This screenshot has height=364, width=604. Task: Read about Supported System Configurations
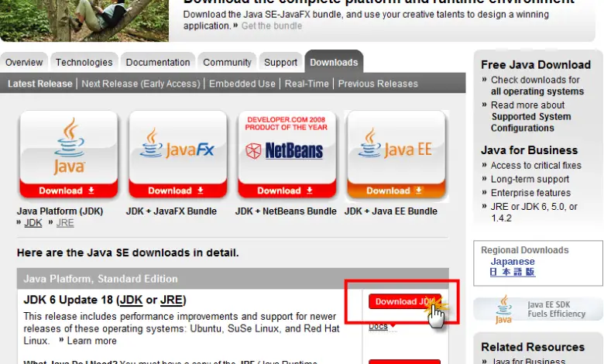click(530, 116)
